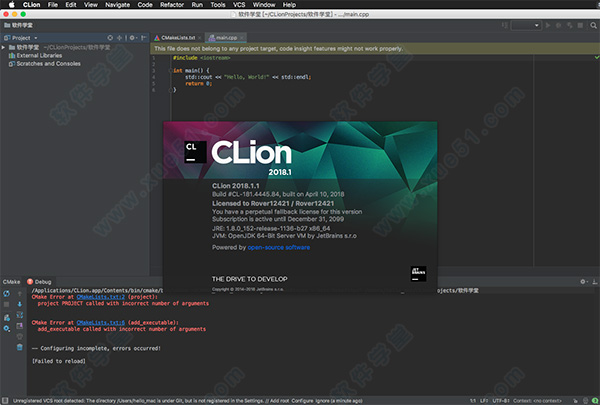
Task: Open CMakeLists.txt:2 error link
Action: pyautogui.click(x=101, y=297)
